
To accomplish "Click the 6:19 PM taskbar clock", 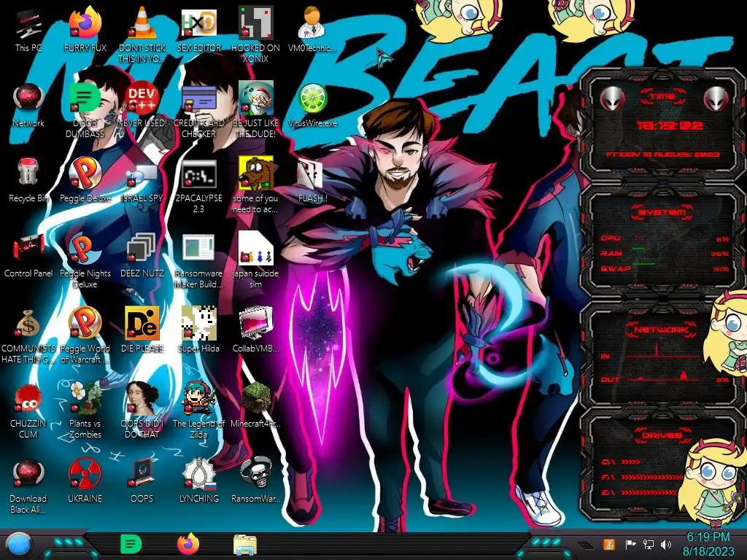I will click(x=708, y=544).
